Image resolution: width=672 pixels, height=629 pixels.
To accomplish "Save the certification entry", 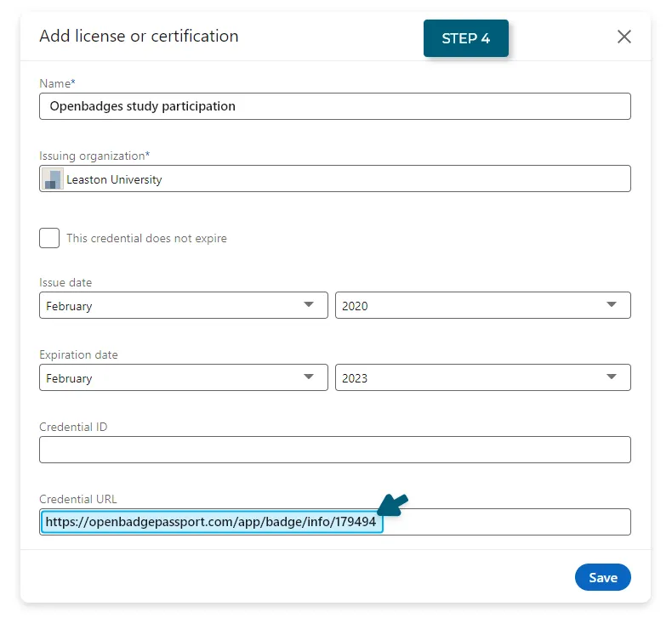I will (x=602, y=578).
